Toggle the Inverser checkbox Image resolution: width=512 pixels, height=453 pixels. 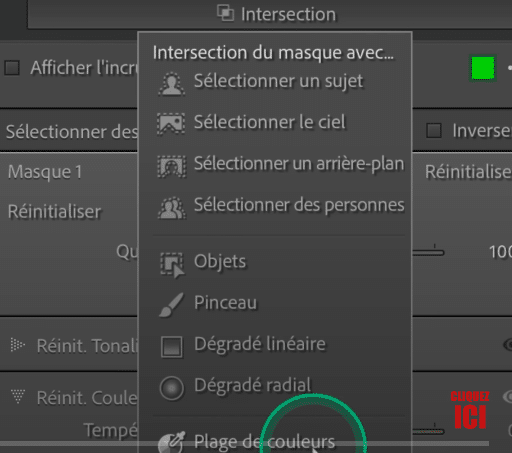point(434,130)
